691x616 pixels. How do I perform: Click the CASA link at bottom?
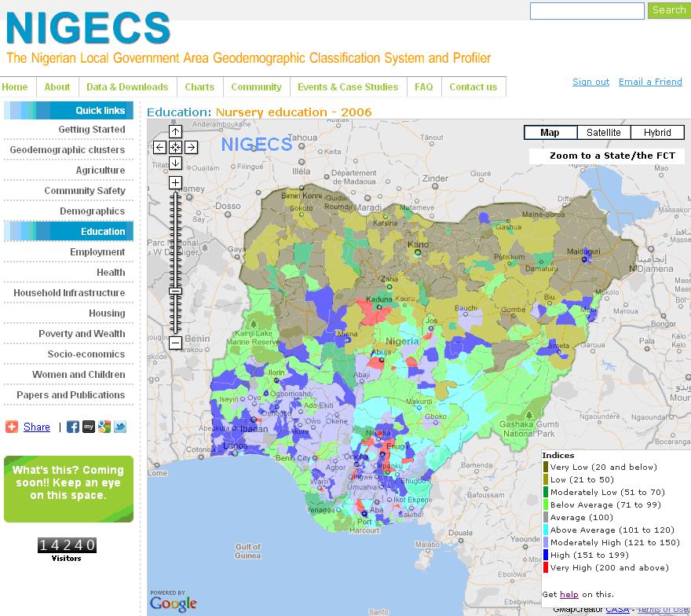coord(617,610)
